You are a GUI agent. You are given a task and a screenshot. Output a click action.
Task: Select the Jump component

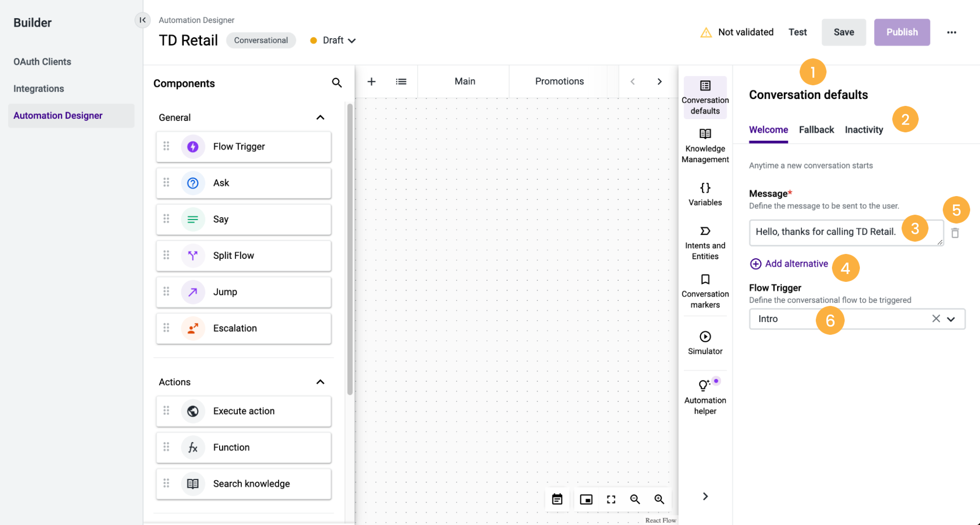(x=244, y=292)
